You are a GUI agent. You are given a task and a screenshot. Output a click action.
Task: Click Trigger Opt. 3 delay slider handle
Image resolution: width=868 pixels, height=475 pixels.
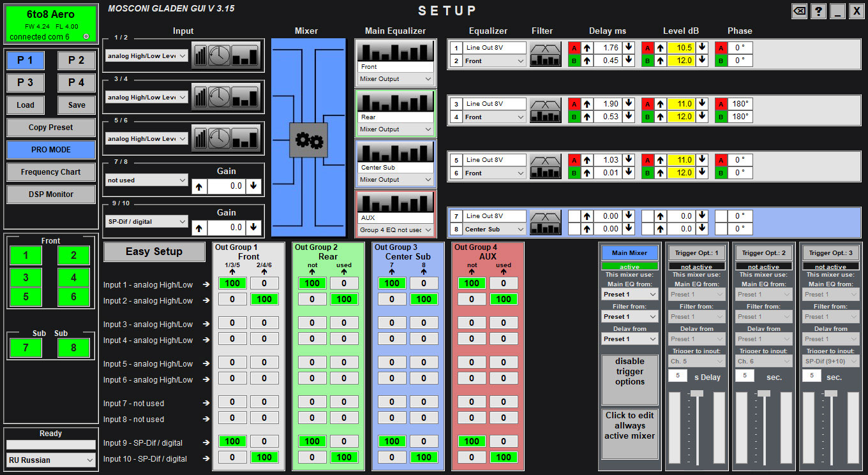pos(831,393)
